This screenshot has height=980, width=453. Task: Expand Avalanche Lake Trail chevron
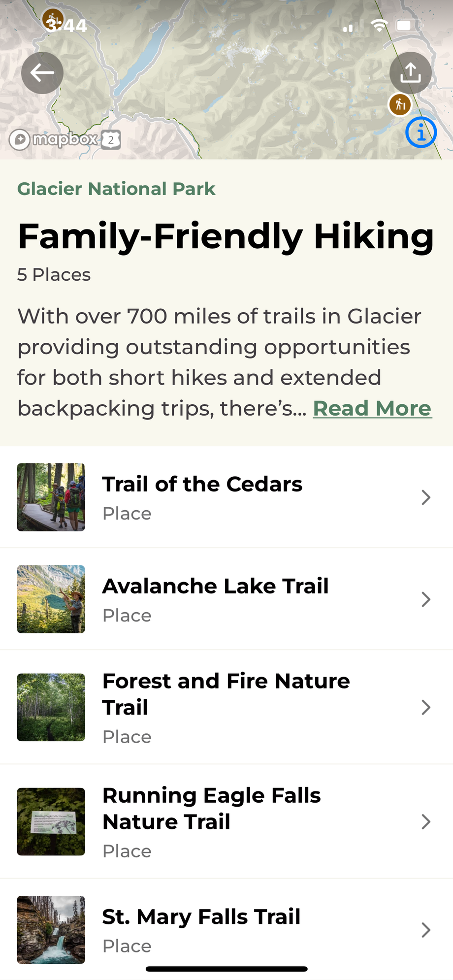tap(426, 599)
